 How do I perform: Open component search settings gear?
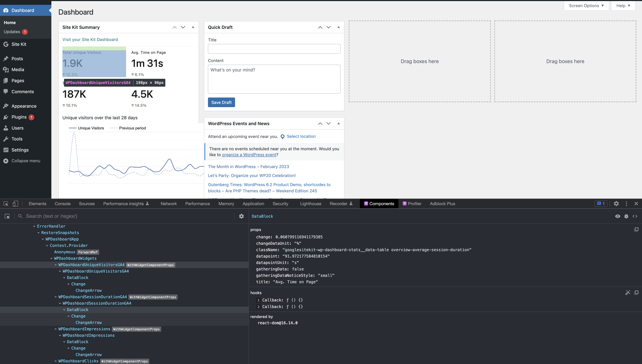(241, 216)
